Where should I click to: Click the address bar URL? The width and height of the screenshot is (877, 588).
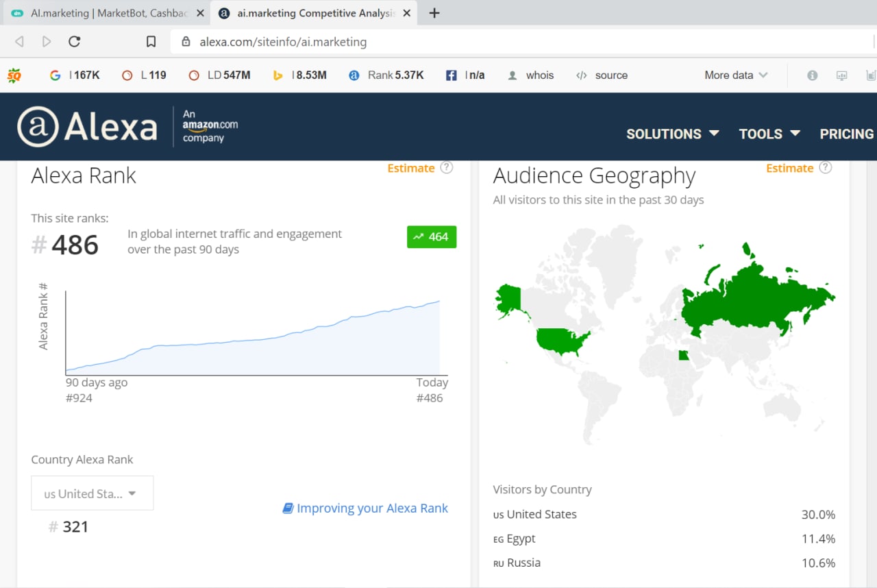point(283,42)
